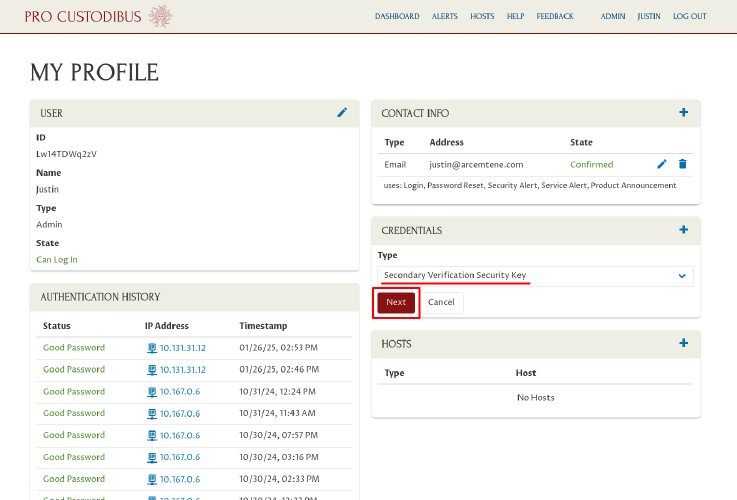
Task: Click the Timestamp column header
Action: 263,326
